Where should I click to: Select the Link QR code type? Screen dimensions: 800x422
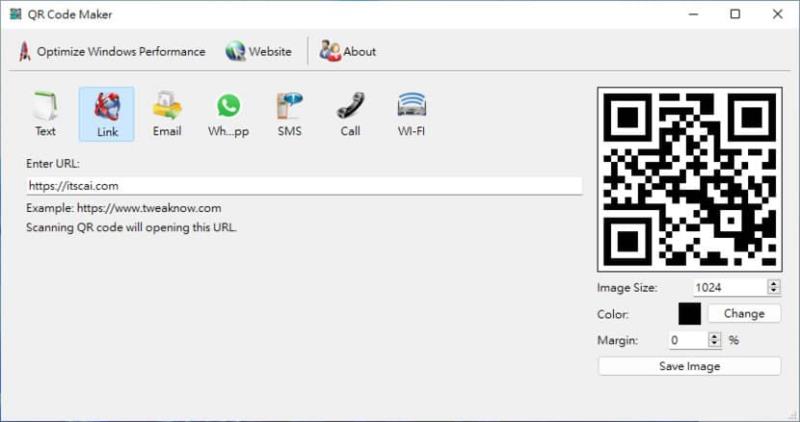pyautogui.click(x=106, y=114)
